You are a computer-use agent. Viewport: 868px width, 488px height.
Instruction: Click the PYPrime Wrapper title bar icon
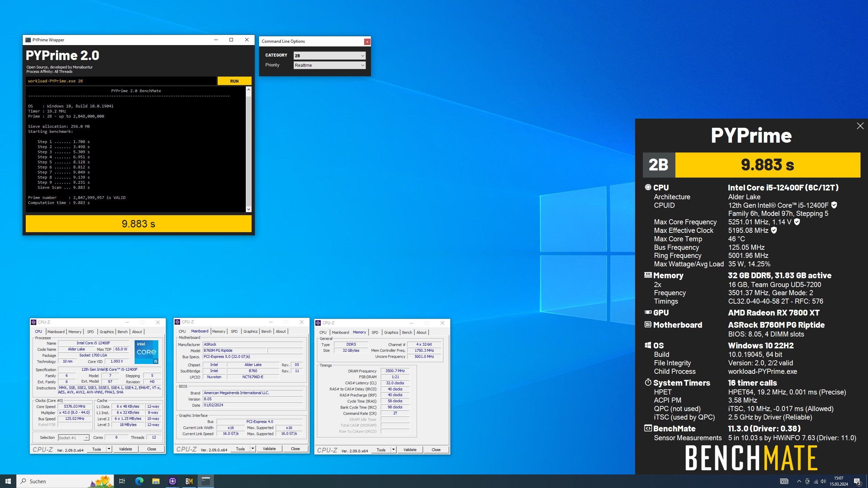pyautogui.click(x=28, y=40)
